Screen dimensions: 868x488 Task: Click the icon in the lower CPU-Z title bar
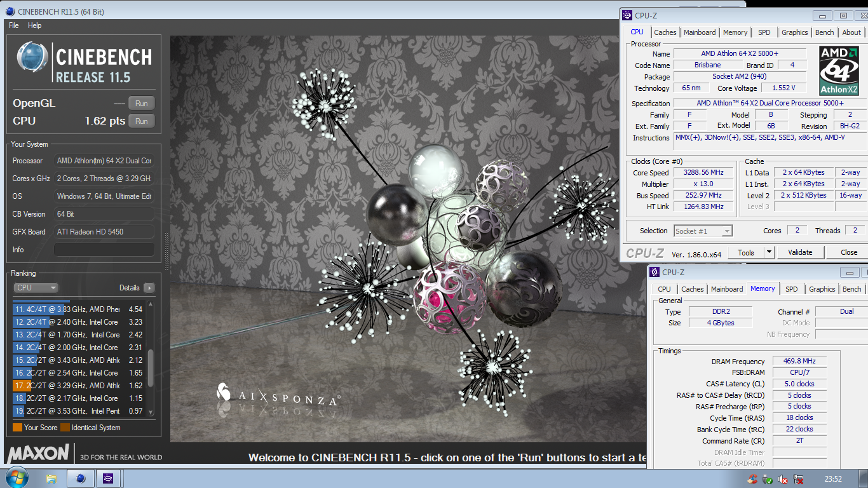tap(655, 273)
